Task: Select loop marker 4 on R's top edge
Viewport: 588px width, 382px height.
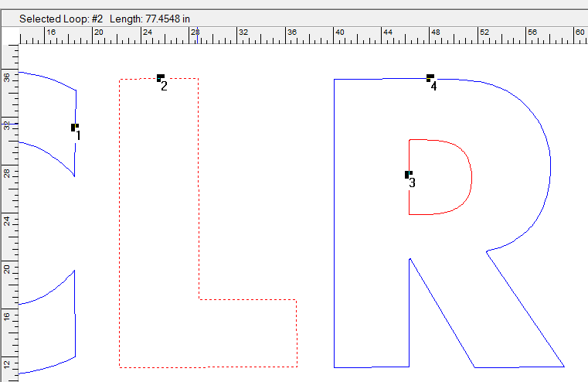Action: click(x=430, y=77)
